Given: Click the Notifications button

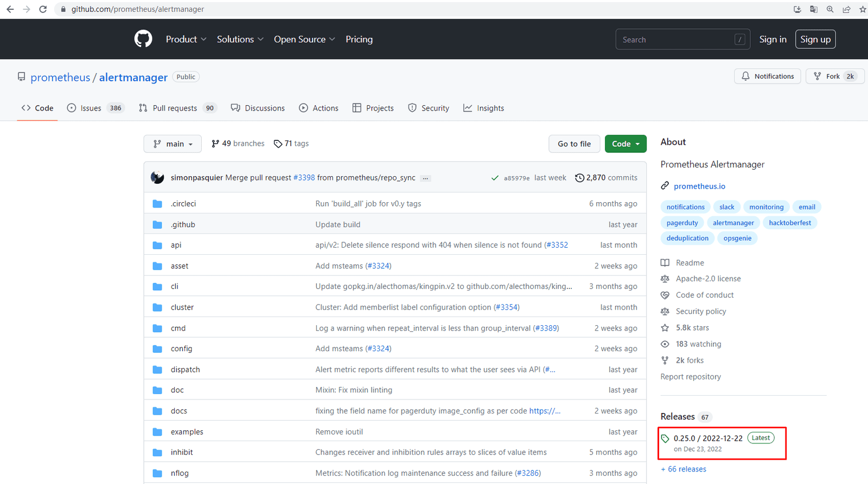Looking at the screenshot, I should pos(768,76).
